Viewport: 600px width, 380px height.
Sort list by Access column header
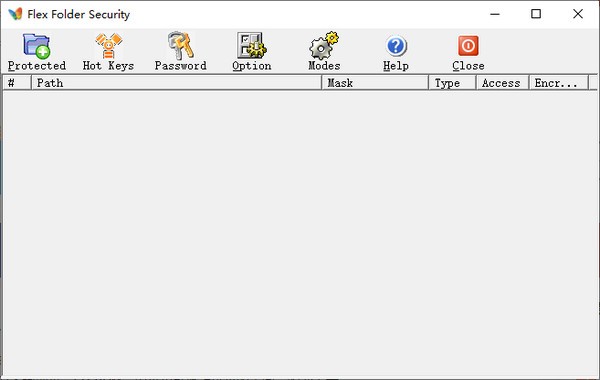(x=502, y=83)
